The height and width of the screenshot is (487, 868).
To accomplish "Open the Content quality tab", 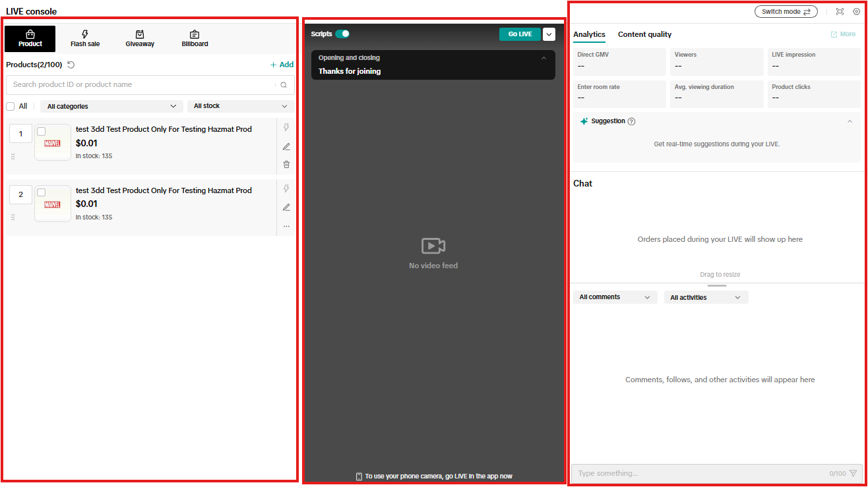I will pyautogui.click(x=644, y=34).
